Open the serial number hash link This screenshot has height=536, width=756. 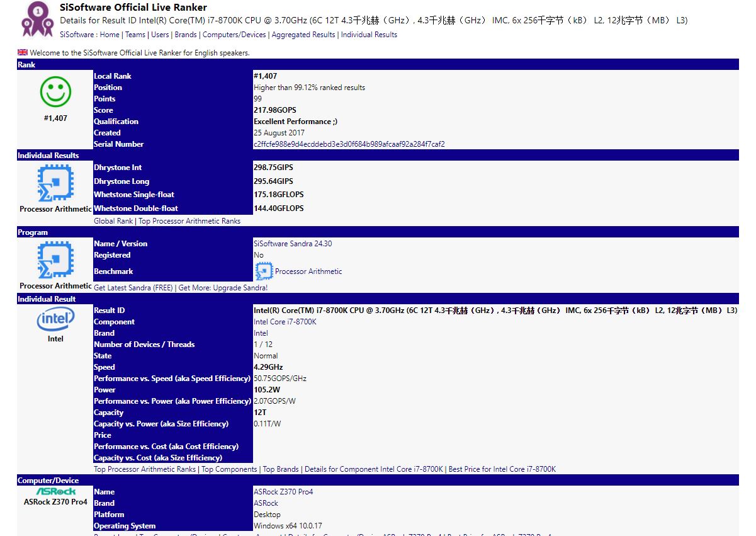pyautogui.click(x=349, y=144)
